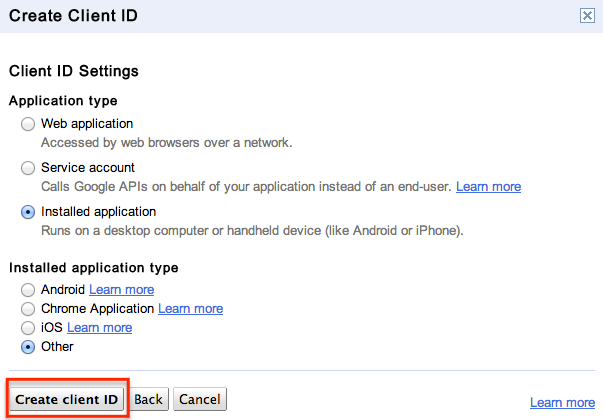The height and width of the screenshot is (420, 603).
Task: Click the 'Service account' label text
Action: pos(88,168)
